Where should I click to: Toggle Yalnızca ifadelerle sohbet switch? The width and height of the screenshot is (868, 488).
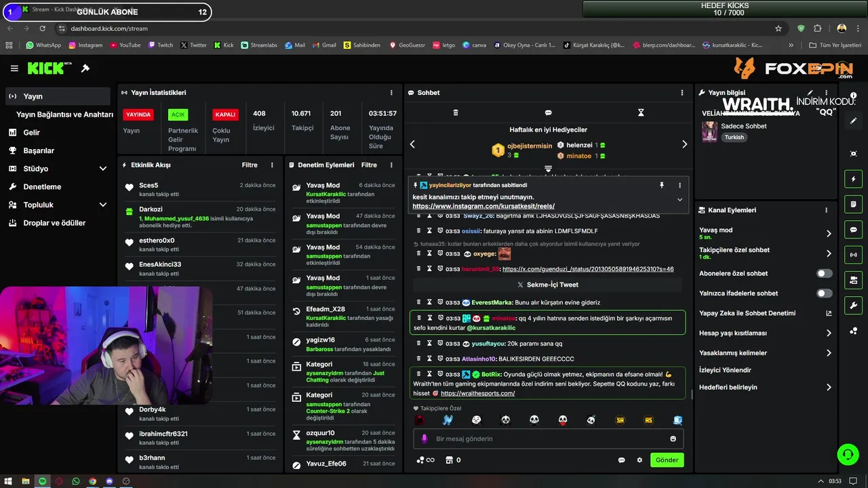[824, 293]
